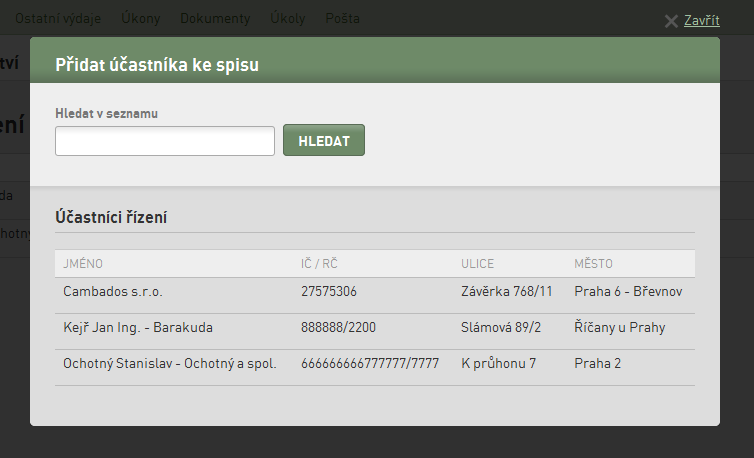Screen dimensions: 754x458
Task: Select participant Kejř Jan Ing. - Barakuda
Action: (x=138, y=328)
